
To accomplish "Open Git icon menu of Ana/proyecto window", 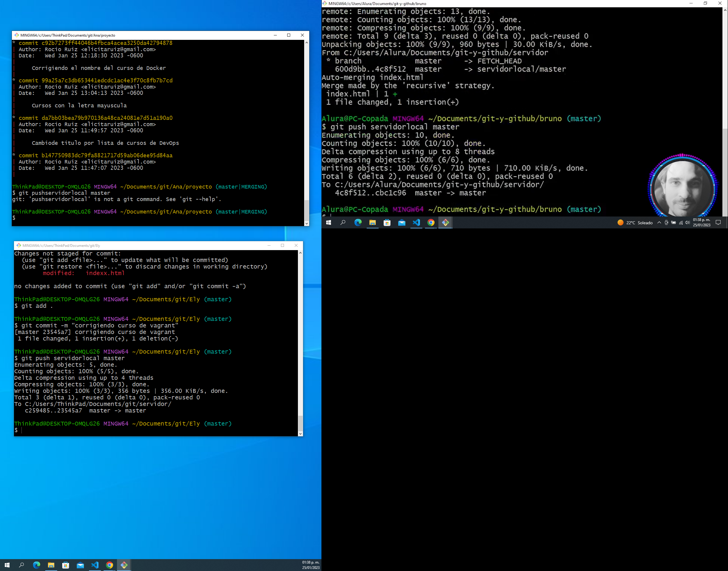I will click(x=16, y=35).
